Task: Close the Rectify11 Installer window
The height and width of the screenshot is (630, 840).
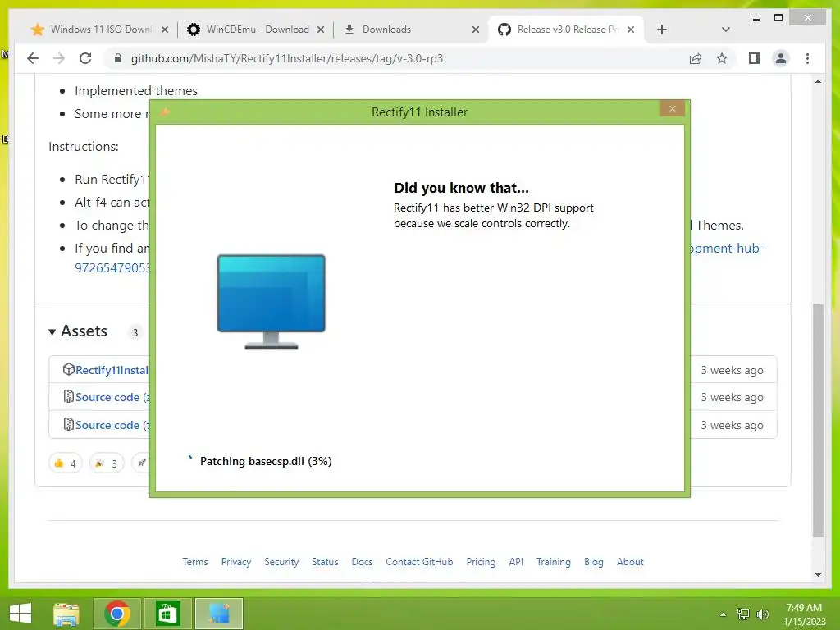Action: coord(673,109)
